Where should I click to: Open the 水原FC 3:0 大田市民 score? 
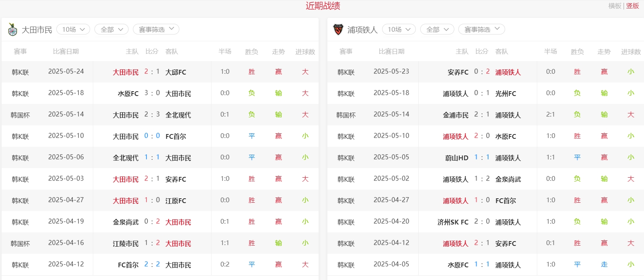coord(152,93)
